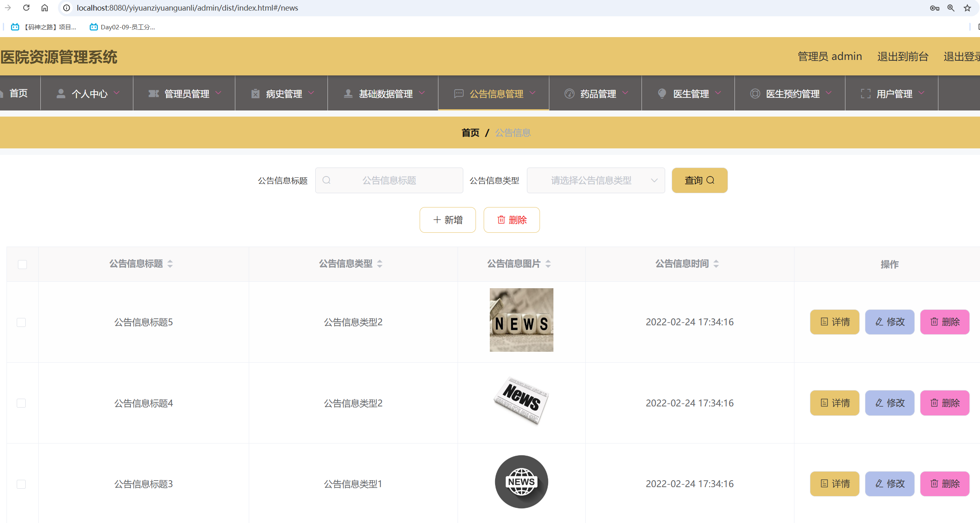Toggle the select-all header checkbox
The height and width of the screenshot is (523, 980).
[22, 264]
